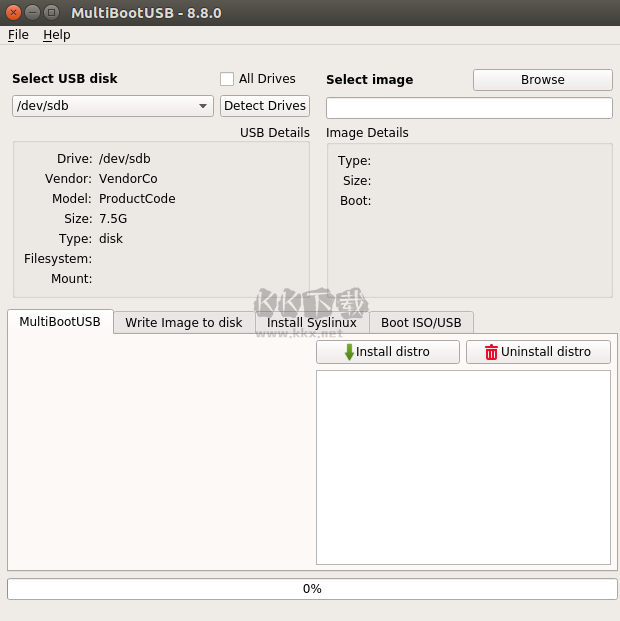Click the red trash Uninstall distro icon
The image size is (620, 621).
point(491,352)
